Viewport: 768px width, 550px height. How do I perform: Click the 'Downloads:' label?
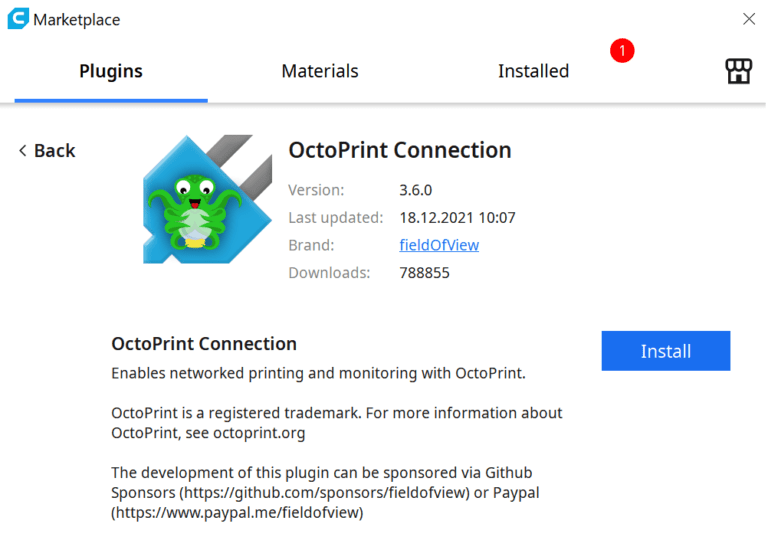[329, 273]
